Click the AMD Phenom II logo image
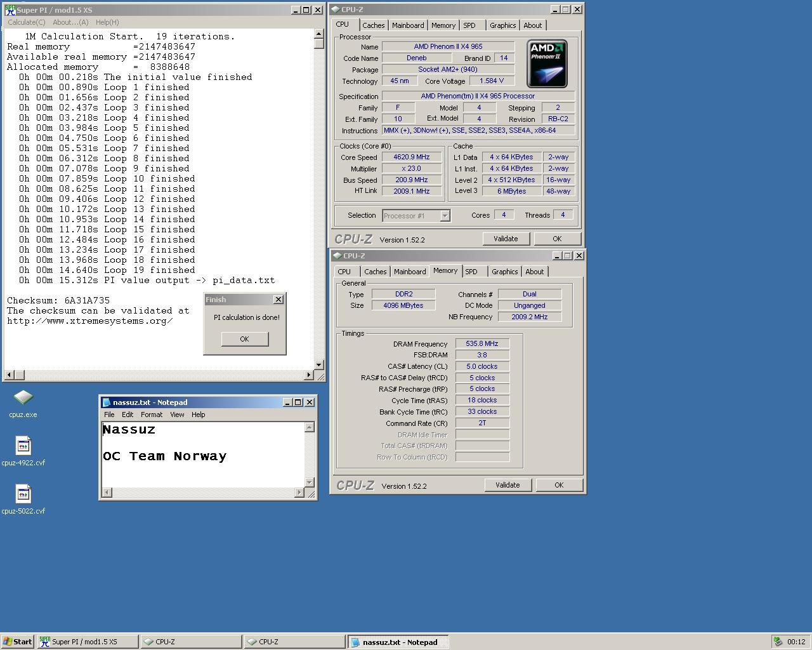The height and width of the screenshot is (650, 812). pos(547,63)
